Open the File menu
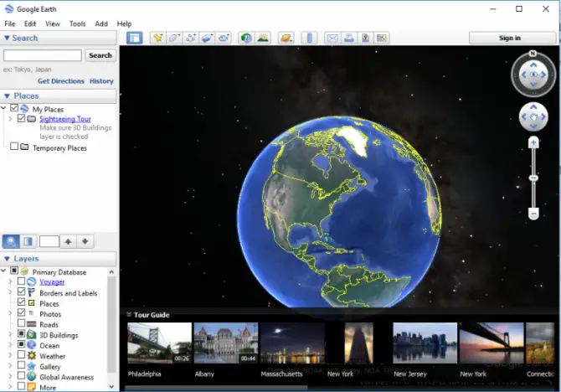 (x=10, y=23)
